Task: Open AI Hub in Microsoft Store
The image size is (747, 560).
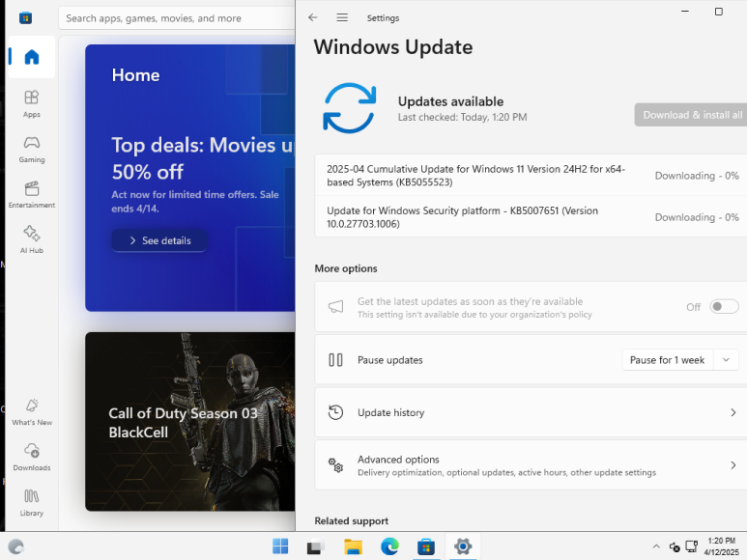Action: [32, 239]
